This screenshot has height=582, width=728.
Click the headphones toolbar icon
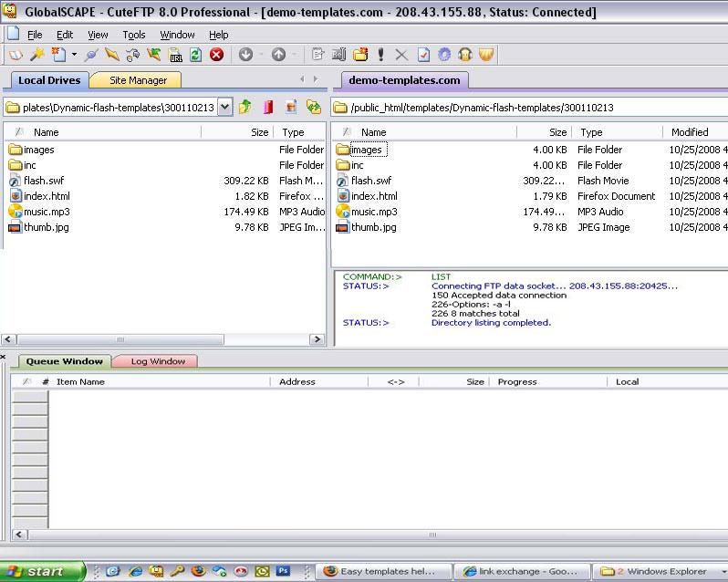(x=465, y=55)
